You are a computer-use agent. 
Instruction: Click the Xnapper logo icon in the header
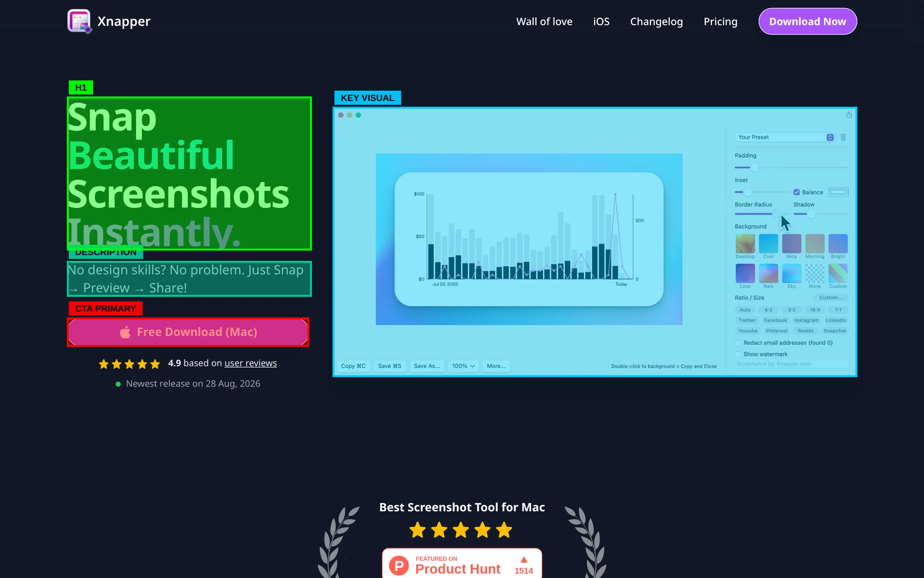pos(79,21)
